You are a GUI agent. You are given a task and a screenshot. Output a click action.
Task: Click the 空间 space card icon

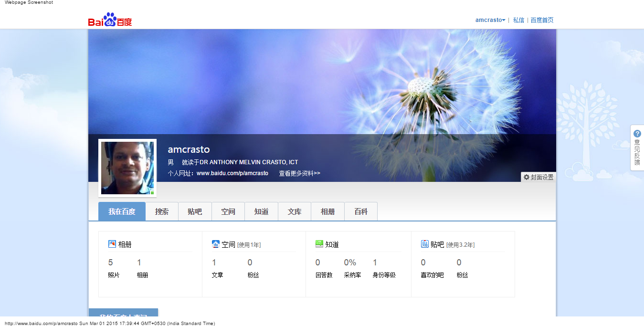click(x=216, y=244)
